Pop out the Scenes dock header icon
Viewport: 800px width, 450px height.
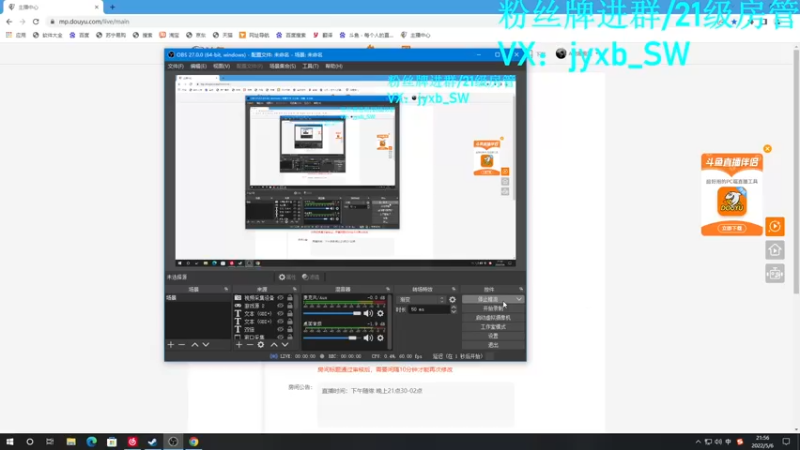(226, 289)
